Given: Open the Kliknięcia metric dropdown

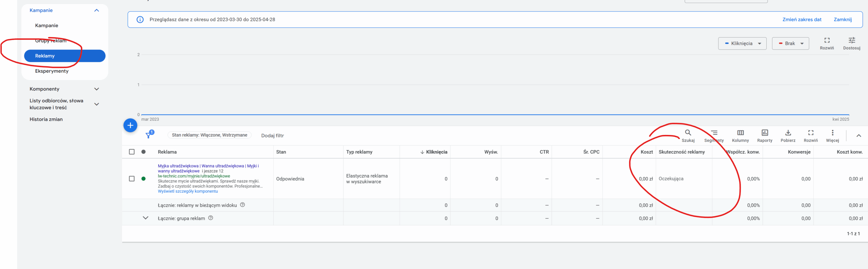Looking at the screenshot, I should (742, 43).
